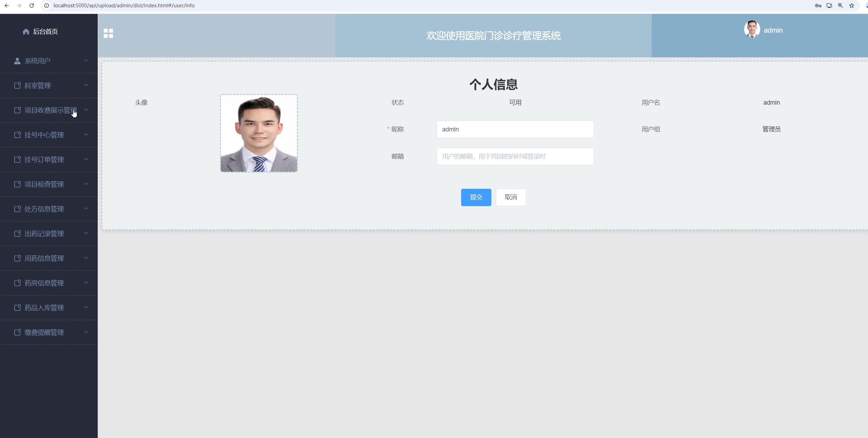The image size is (868, 438).
Task: Click the icon beside 处方信息管理
Action: (x=17, y=209)
